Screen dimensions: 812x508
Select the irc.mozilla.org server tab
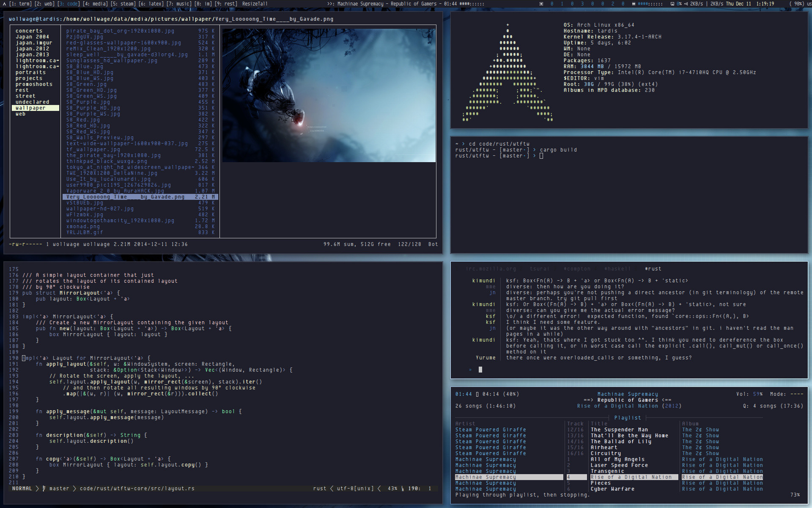(x=491, y=269)
